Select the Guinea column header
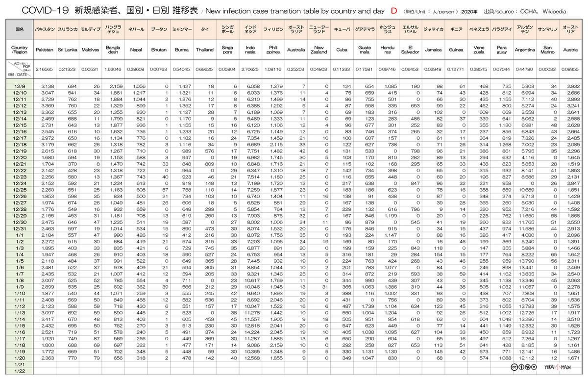The image size is (588, 378). coord(456,50)
